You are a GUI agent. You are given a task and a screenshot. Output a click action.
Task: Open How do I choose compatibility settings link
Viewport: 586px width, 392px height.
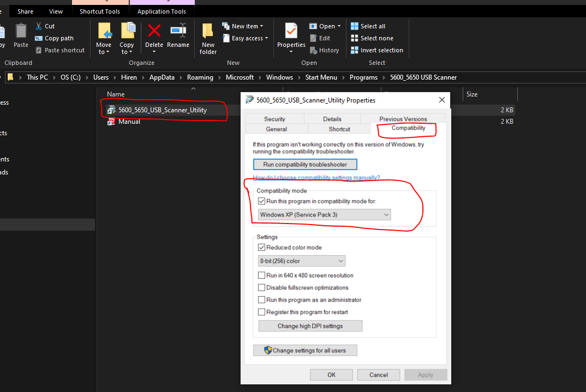pos(316,177)
